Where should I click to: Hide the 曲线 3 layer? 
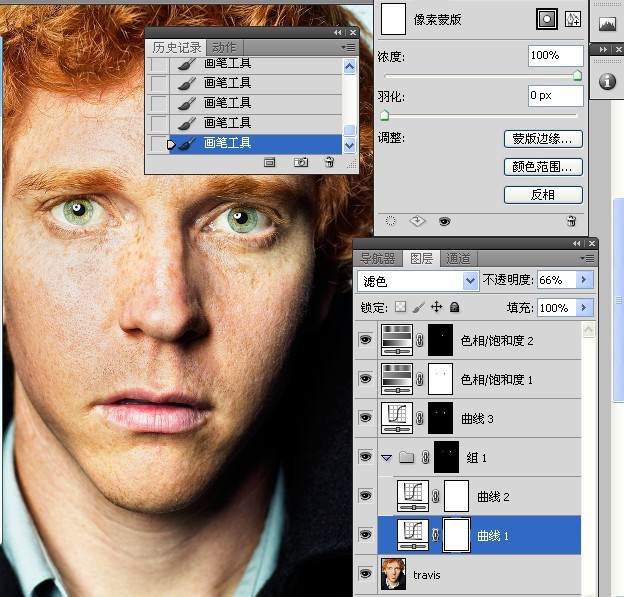pyautogui.click(x=366, y=418)
